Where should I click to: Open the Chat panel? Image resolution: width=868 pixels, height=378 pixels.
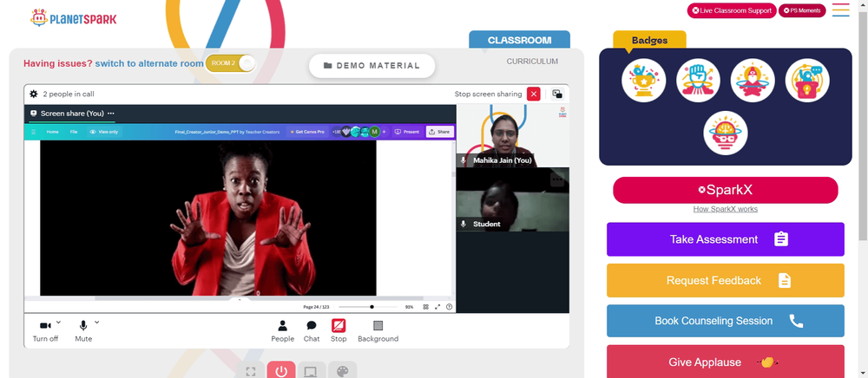312,331
